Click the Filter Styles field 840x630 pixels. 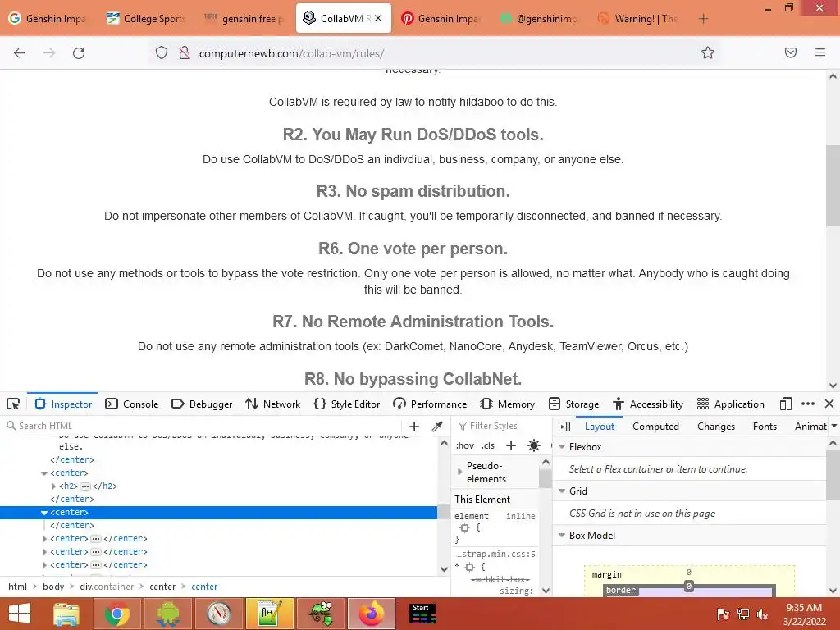[501, 426]
